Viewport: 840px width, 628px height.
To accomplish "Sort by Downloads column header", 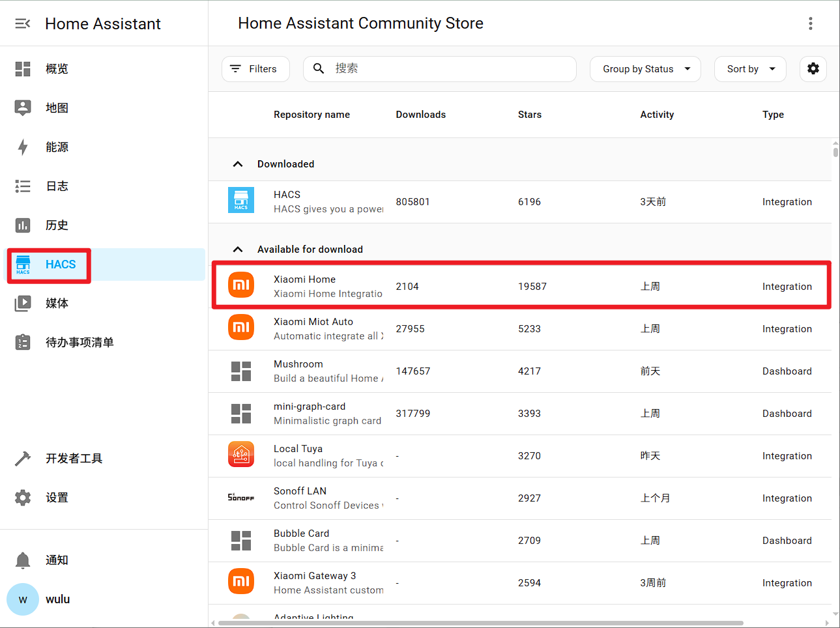I will (x=421, y=115).
